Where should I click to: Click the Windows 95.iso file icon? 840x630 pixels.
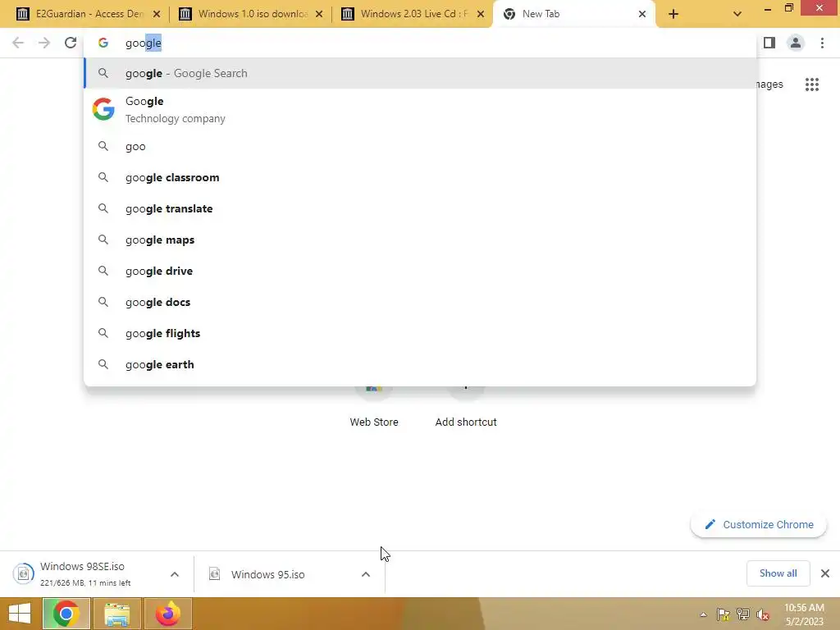(x=215, y=574)
